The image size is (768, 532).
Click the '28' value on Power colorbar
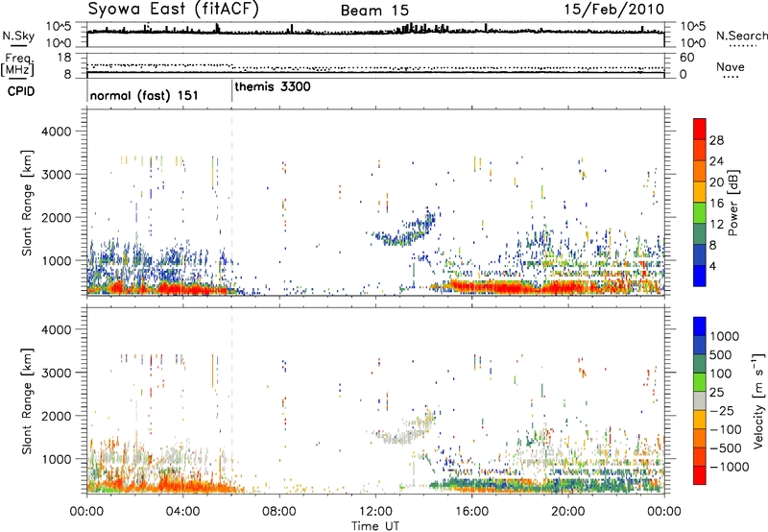coord(716,140)
